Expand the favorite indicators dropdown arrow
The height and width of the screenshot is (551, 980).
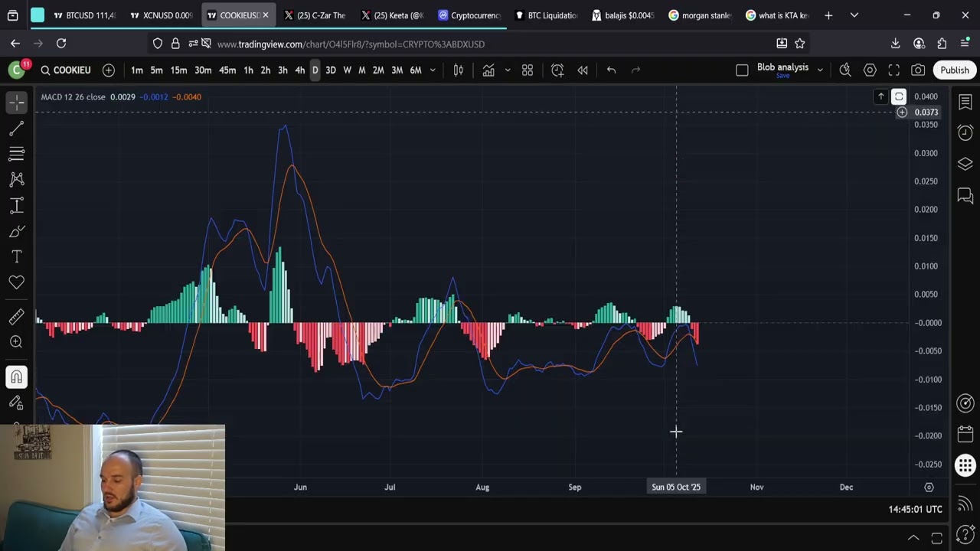click(507, 70)
